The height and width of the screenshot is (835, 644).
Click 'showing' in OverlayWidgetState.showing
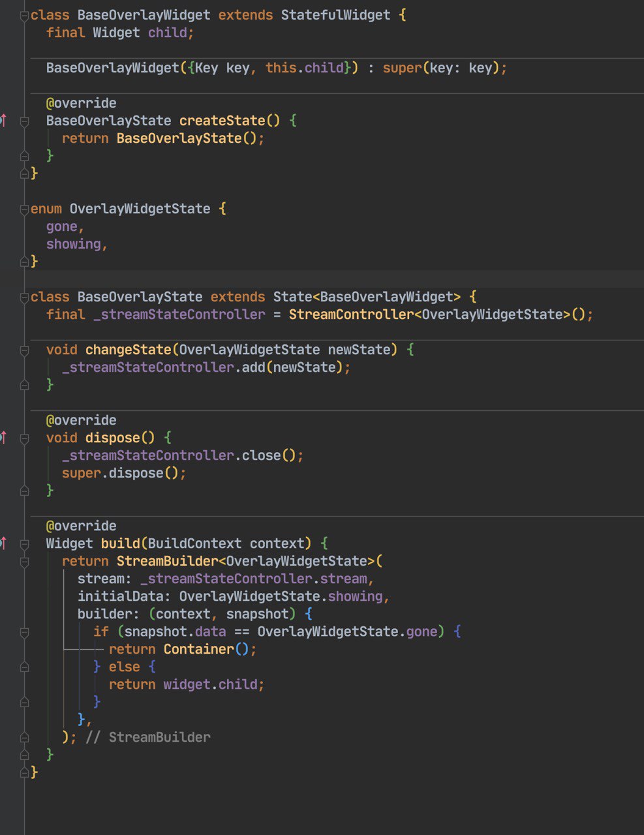(355, 596)
